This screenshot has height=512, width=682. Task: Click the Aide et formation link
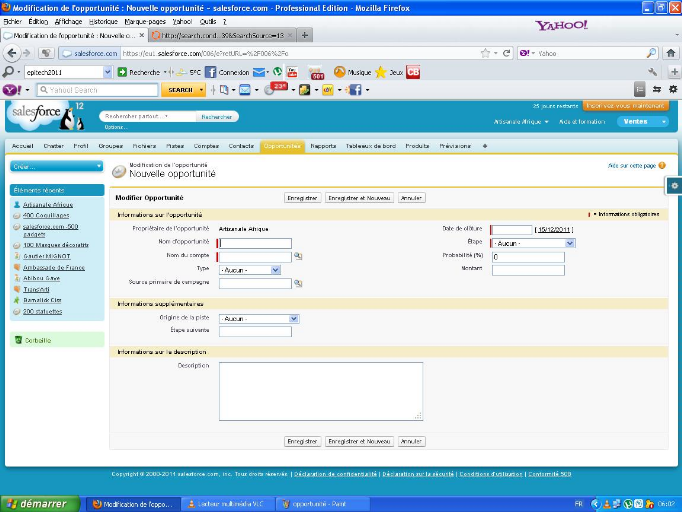[582, 122]
